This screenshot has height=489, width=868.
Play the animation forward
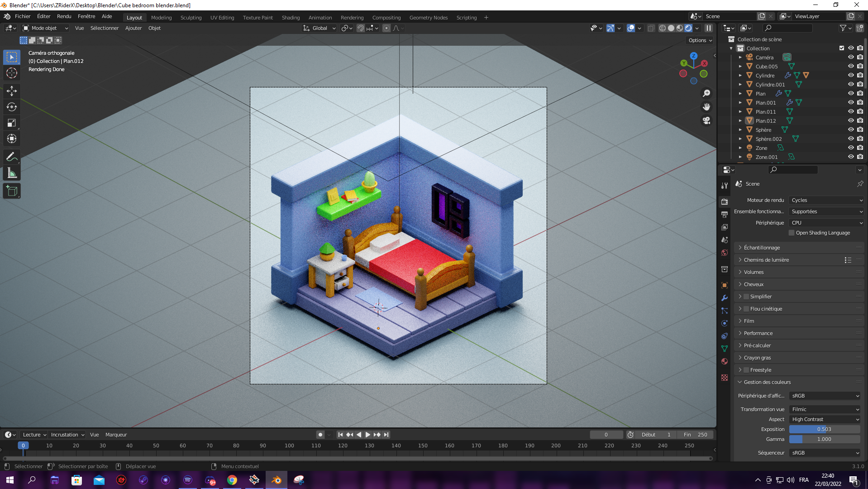coord(367,435)
